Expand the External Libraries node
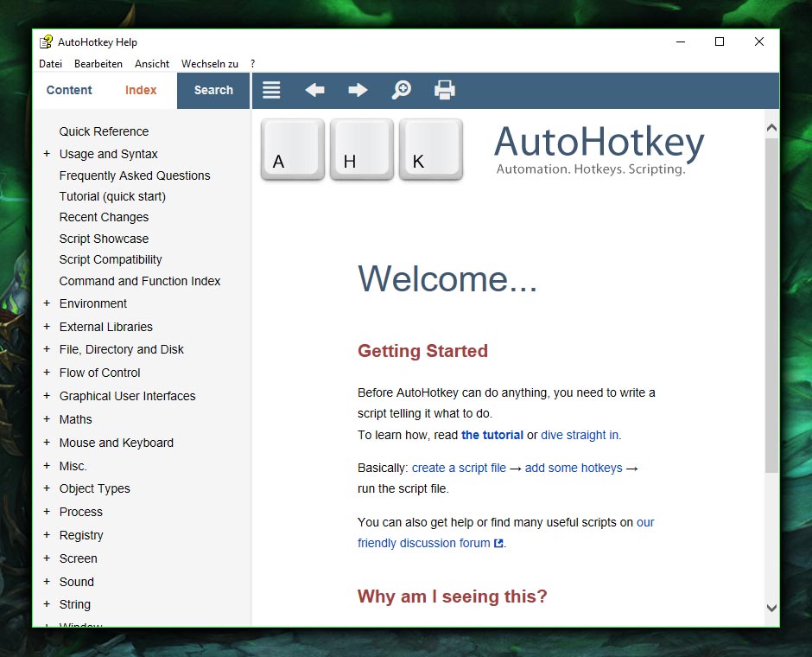The width and height of the screenshot is (812, 657). click(47, 327)
